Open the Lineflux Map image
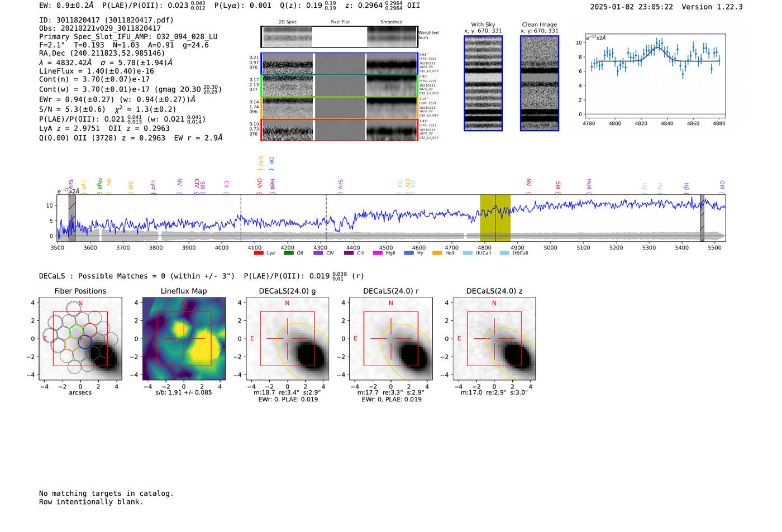782x532 pixels. [x=184, y=339]
